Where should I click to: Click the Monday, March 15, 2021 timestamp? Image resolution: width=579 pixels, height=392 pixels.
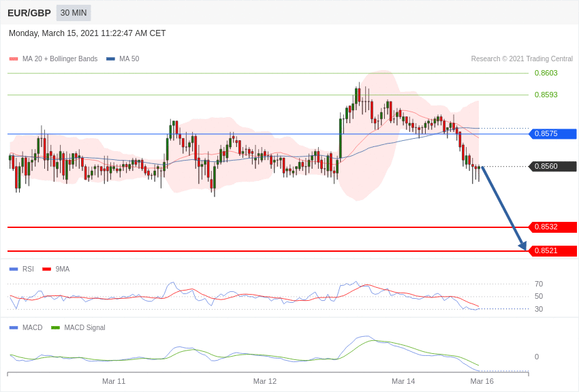pos(87,33)
